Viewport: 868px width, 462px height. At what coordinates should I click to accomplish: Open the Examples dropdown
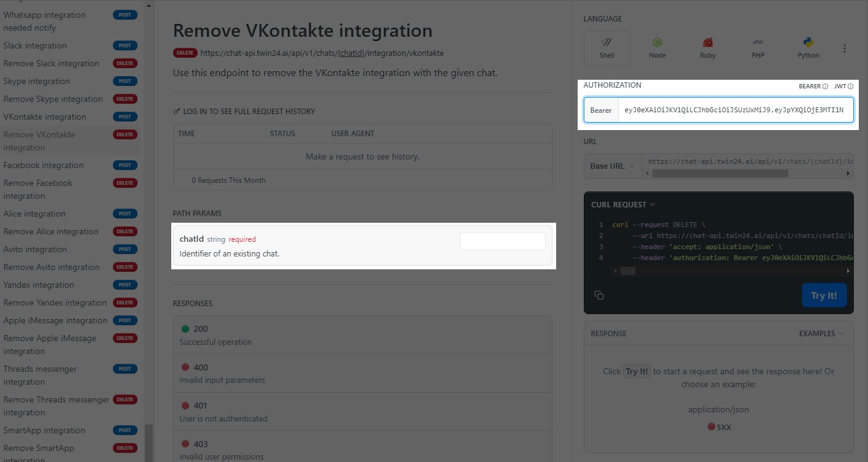pyautogui.click(x=821, y=334)
